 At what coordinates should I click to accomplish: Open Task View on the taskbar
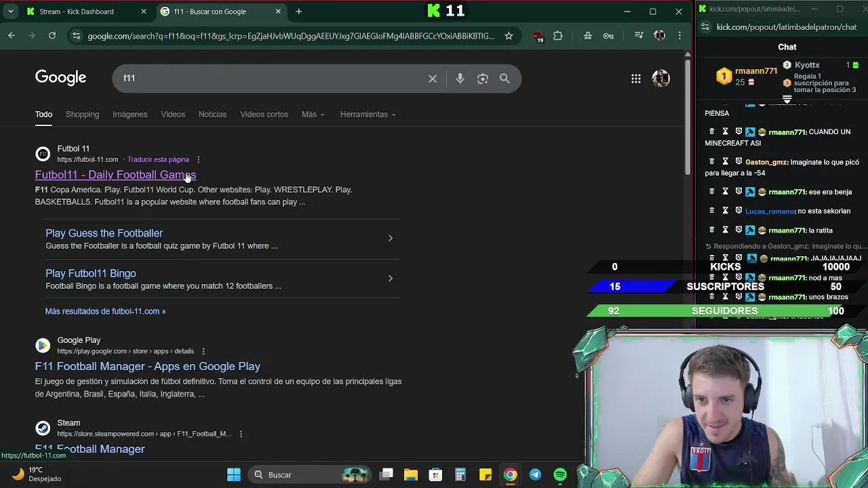pyautogui.click(x=387, y=474)
